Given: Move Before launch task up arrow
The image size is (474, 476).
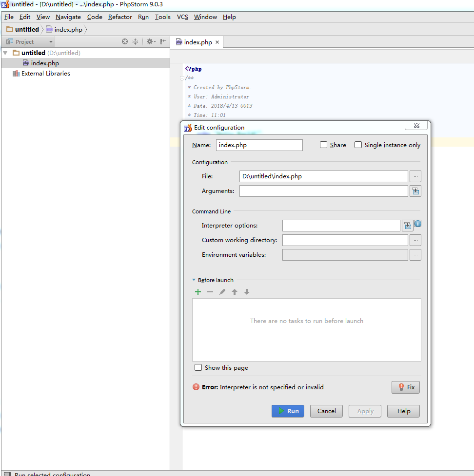Looking at the screenshot, I should (x=234, y=292).
